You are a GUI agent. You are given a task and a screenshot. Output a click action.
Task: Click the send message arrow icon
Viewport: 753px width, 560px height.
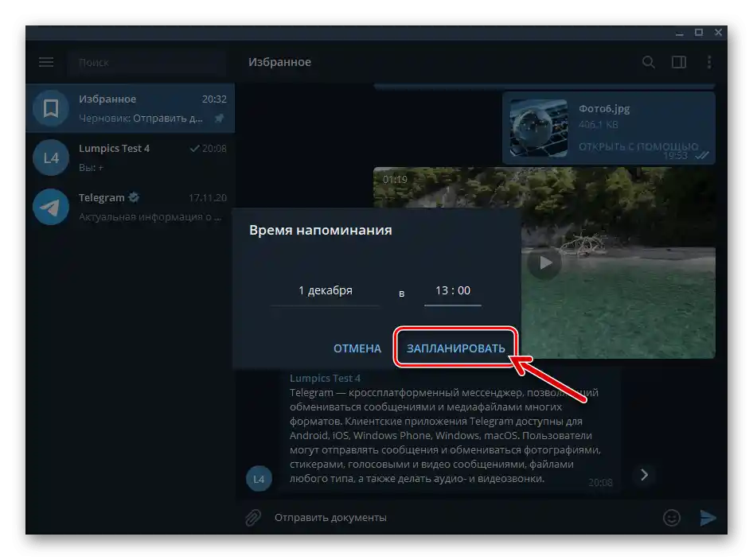pos(708,517)
